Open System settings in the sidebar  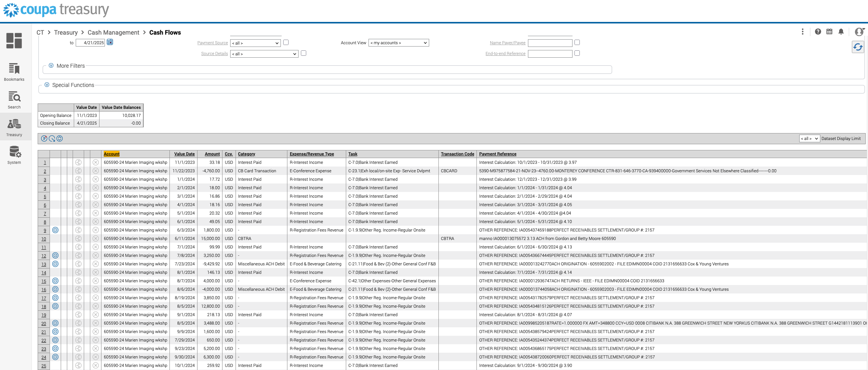point(14,155)
